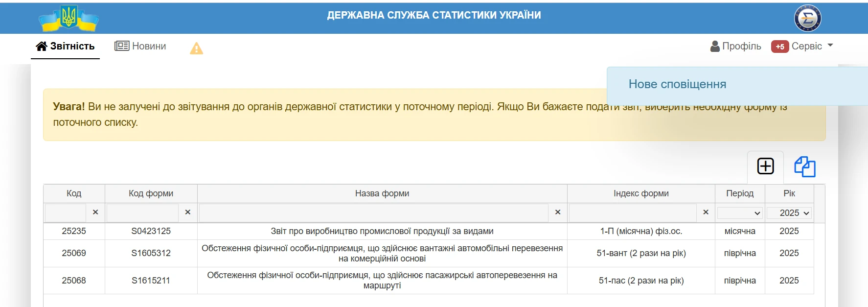This screenshot has width=868, height=307.
Task: Clear the Код filter with its X
Action: pos(95,213)
